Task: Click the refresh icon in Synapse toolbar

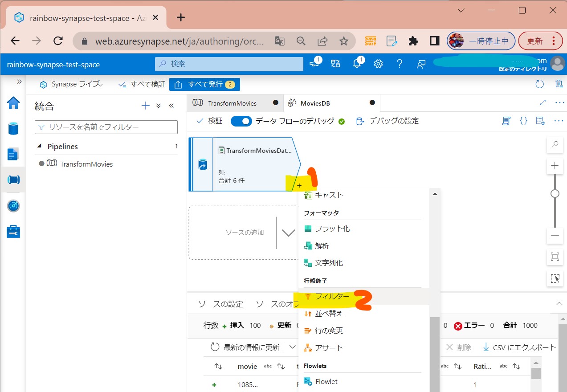Action: pos(539,84)
